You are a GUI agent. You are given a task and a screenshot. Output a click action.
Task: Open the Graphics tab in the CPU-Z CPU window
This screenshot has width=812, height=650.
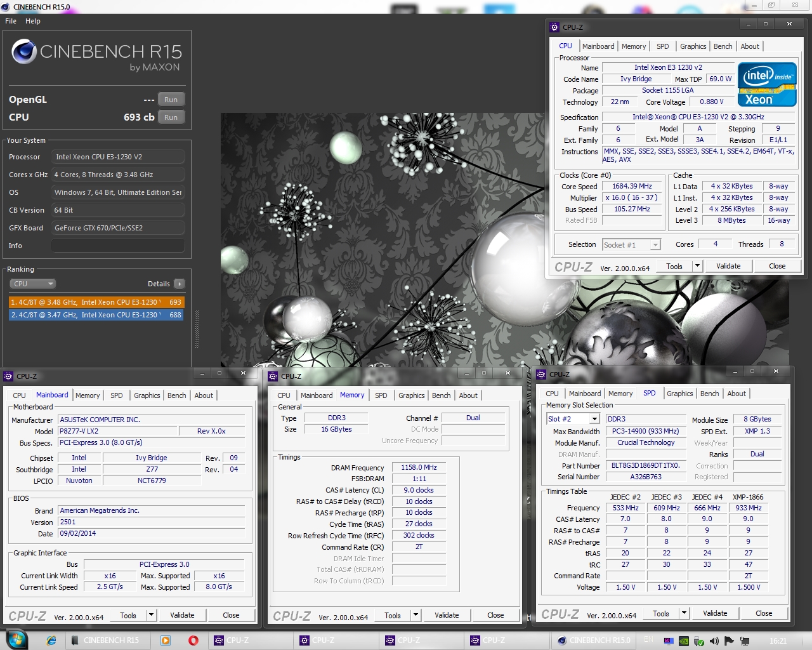[x=693, y=46]
